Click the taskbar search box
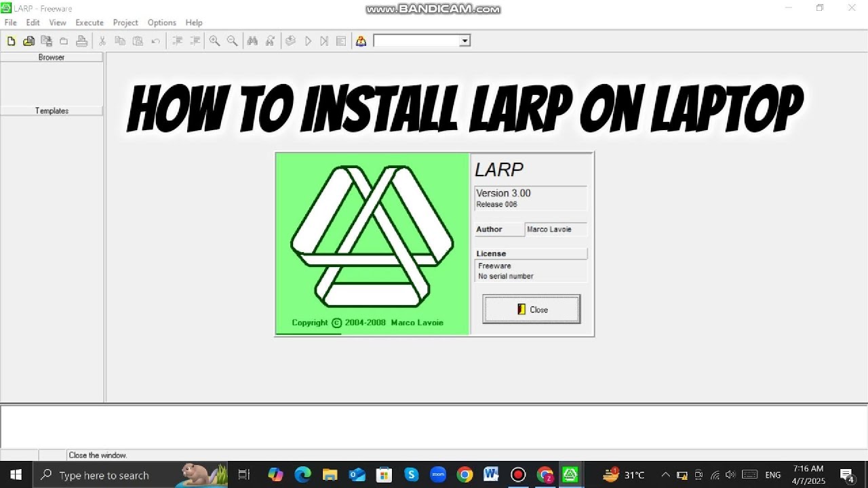This screenshot has height=488, width=868. click(130, 475)
